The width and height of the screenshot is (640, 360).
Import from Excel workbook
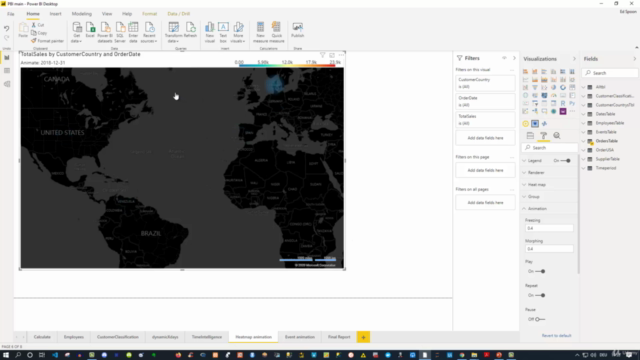click(90, 31)
